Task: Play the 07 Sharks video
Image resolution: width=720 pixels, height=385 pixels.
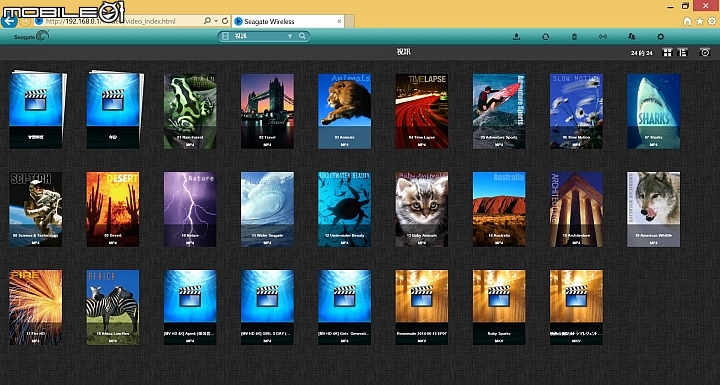Action: click(653, 111)
